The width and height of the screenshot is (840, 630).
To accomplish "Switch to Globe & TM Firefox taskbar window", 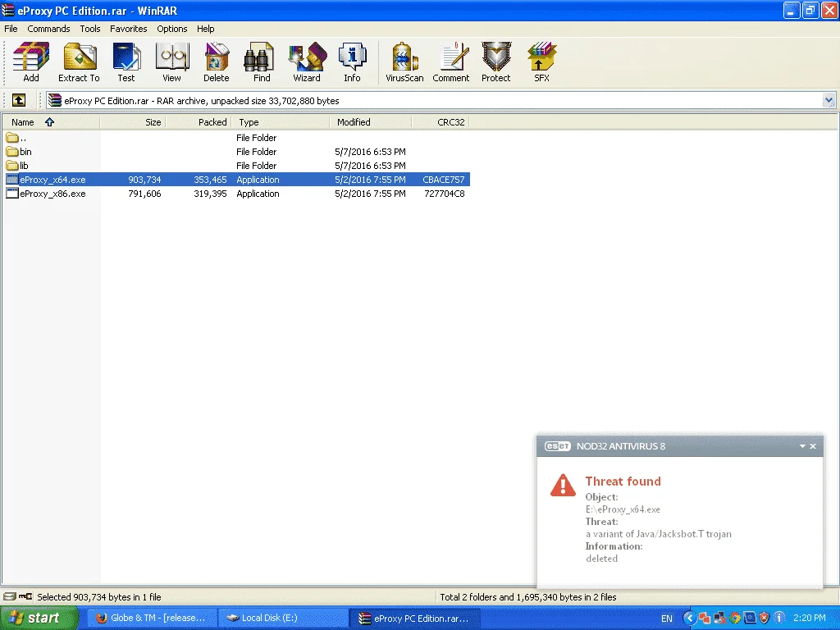I will (x=152, y=619).
